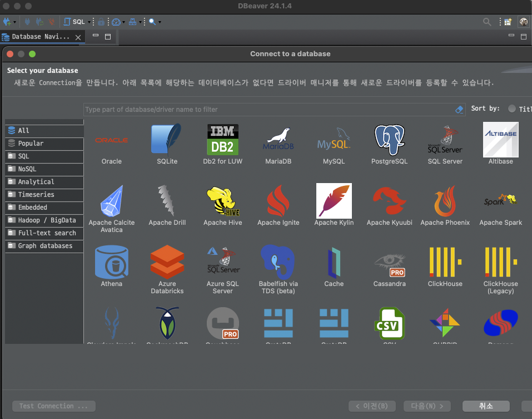Select the Embedded category
This screenshot has height=419, width=532.
click(44, 208)
